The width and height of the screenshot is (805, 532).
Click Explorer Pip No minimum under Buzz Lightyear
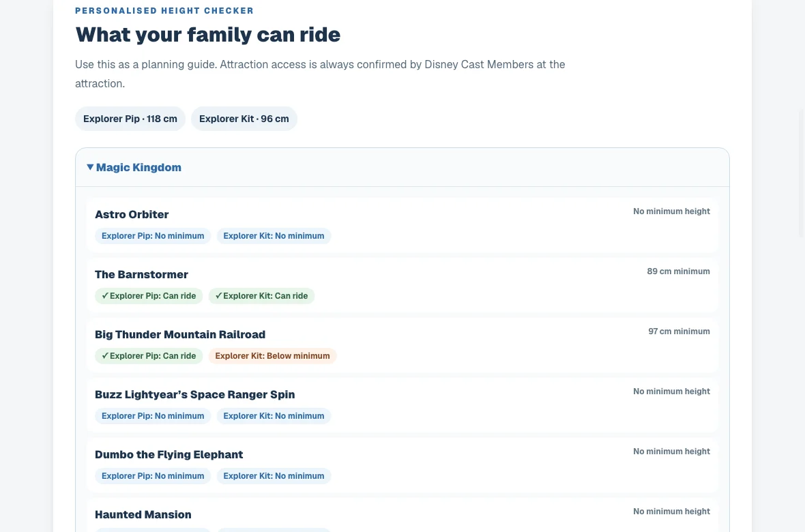[153, 416]
